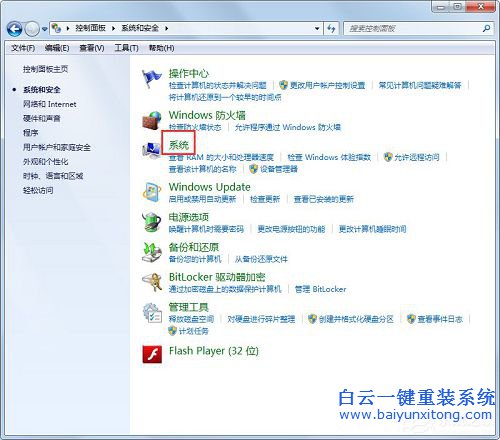Image resolution: width=500 pixels, height=440 pixels.
Task: Click 启用或禁用自动更新 link
Action: point(202,199)
